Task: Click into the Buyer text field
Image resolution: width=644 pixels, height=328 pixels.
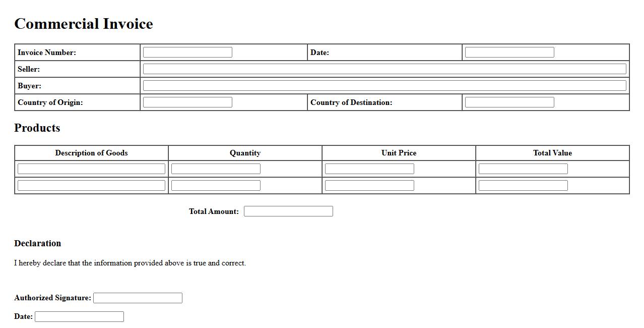Action: pos(384,86)
